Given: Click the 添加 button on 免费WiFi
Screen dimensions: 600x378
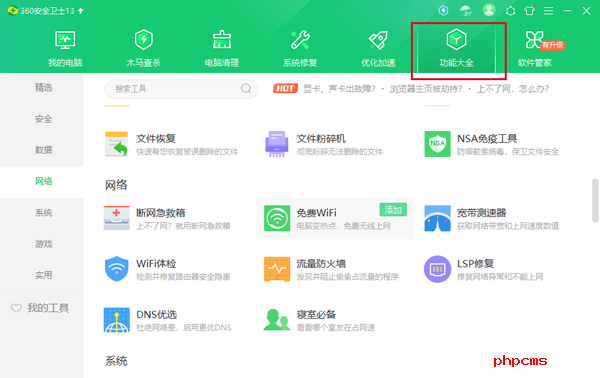Looking at the screenshot, I should [x=393, y=210].
